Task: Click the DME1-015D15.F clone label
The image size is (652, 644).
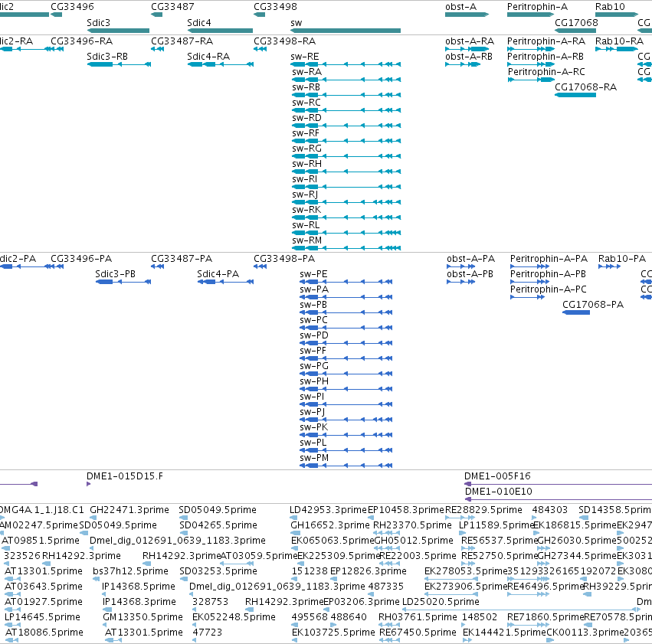Action: [125, 476]
